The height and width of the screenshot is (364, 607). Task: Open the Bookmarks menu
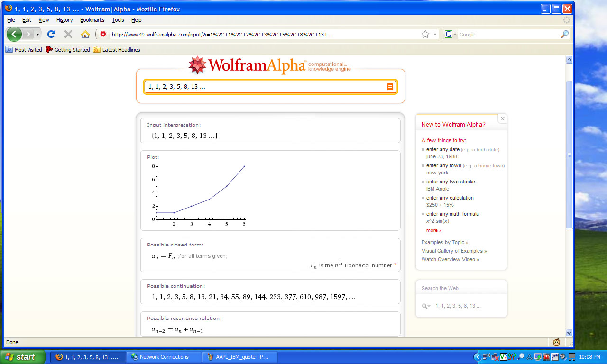pyautogui.click(x=92, y=20)
